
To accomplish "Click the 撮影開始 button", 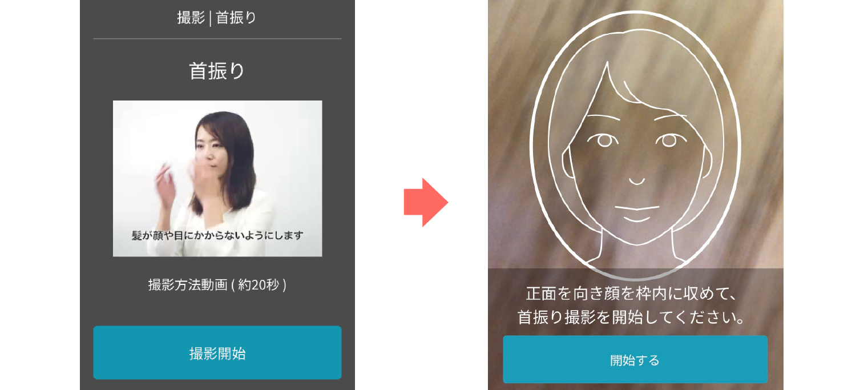I will point(217,352).
